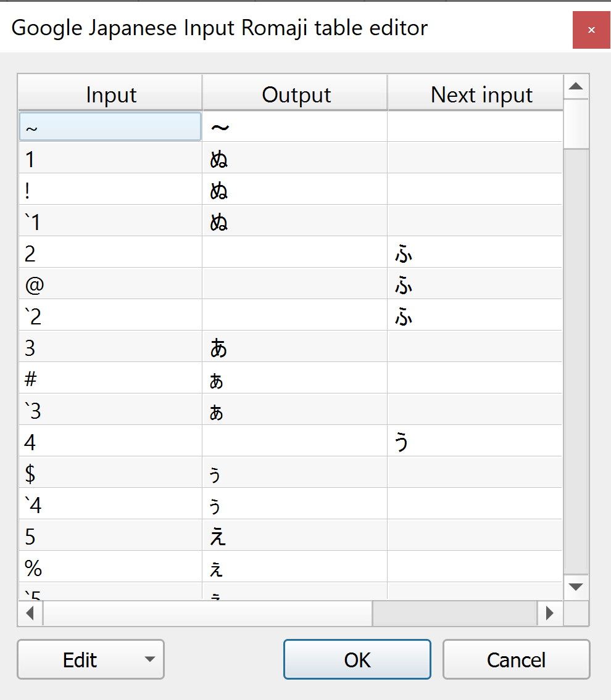
Task: Select the '@' input cell
Action: pos(110,284)
